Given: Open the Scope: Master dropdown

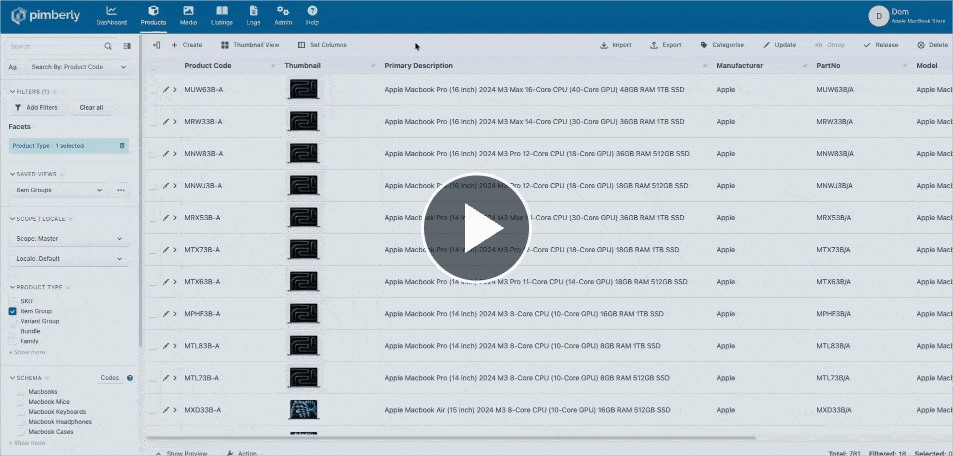Looking at the screenshot, I should pos(69,239).
